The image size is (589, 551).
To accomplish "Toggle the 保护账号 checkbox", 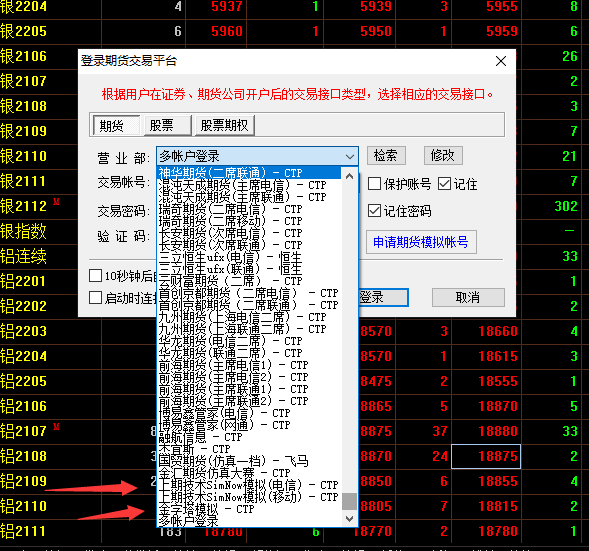I will [x=374, y=184].
